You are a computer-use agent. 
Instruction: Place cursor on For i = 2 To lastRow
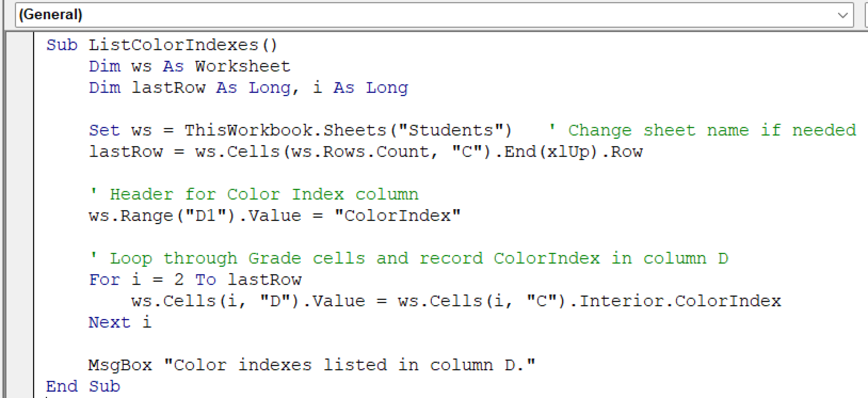pyautogui.click(x=195, y=279)
